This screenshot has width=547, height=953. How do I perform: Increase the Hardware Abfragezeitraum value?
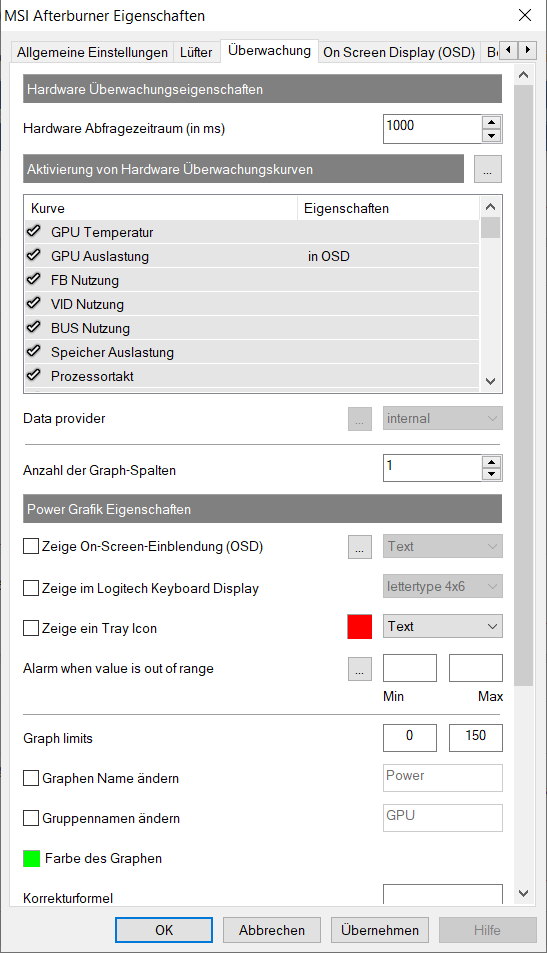491,122
